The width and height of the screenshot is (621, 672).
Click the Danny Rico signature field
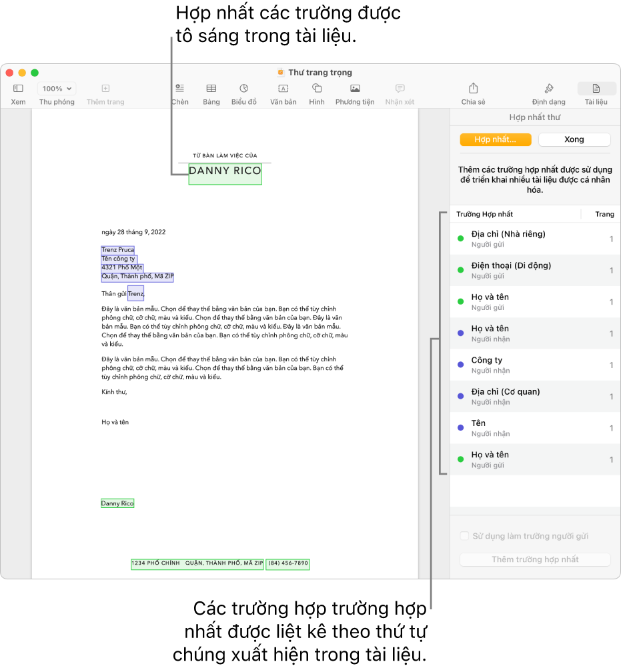[117, 503]
